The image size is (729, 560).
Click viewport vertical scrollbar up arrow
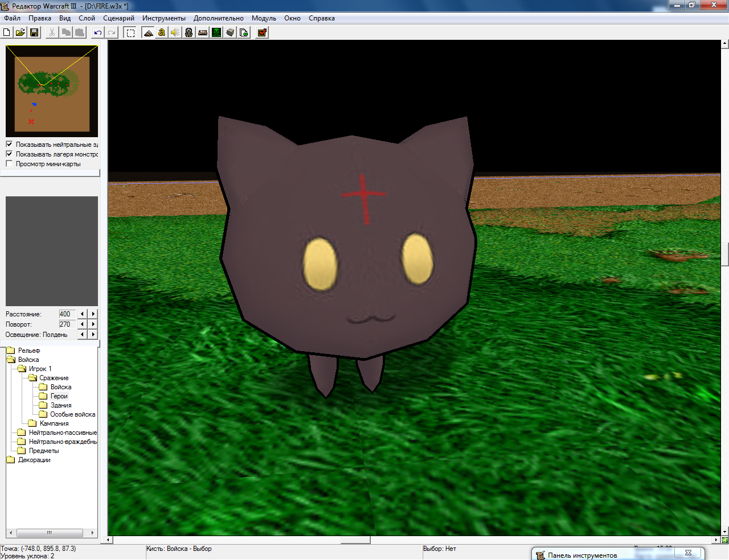725,43
